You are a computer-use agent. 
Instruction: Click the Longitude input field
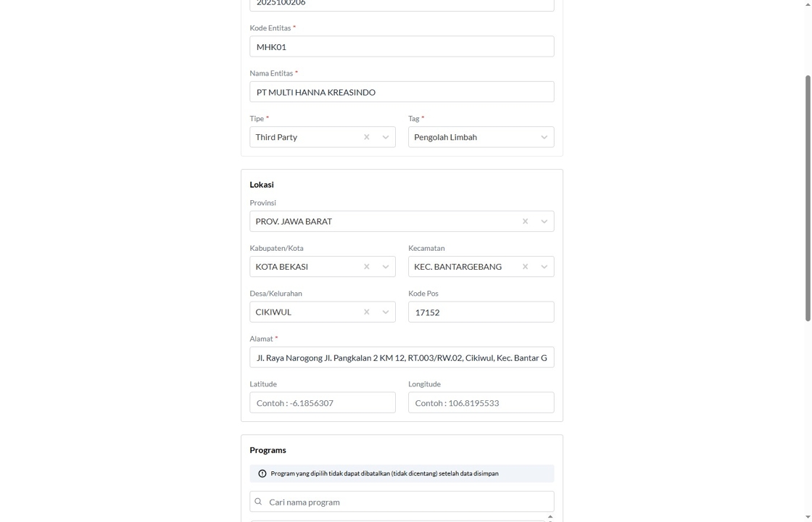coord(481,403)
